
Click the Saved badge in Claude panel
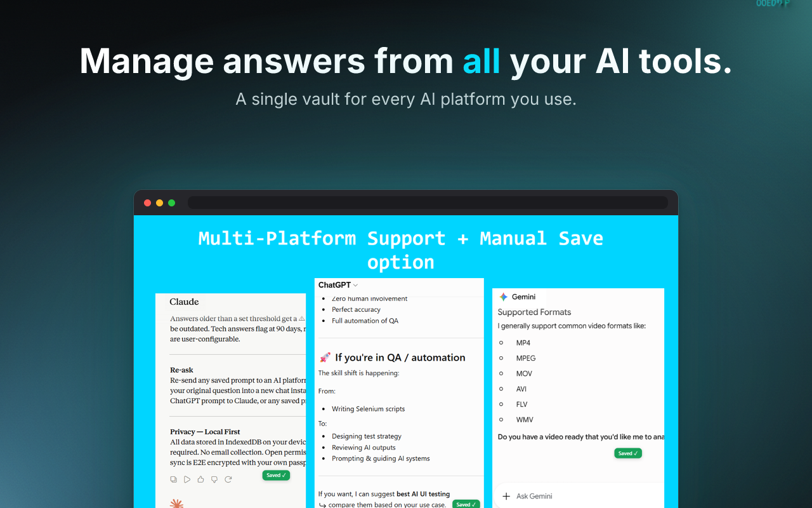[x=276, y=475]
